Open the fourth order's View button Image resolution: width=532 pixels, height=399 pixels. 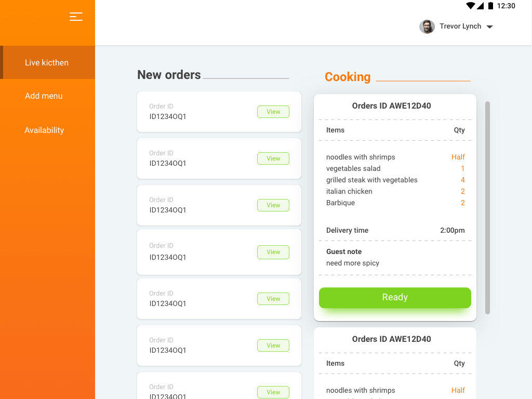(273, 252)
